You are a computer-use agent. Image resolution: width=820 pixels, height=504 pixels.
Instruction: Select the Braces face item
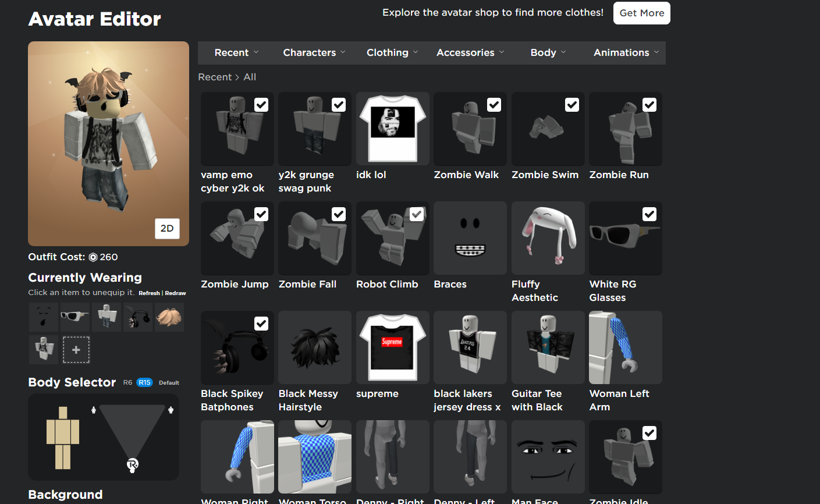470,238
